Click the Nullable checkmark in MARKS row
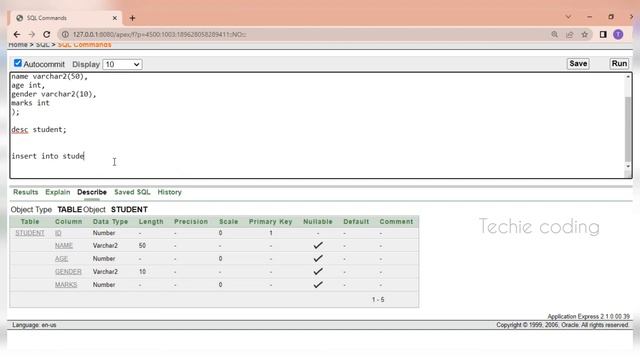The width and height of the screenshot is (640, 360). (318, 284)
